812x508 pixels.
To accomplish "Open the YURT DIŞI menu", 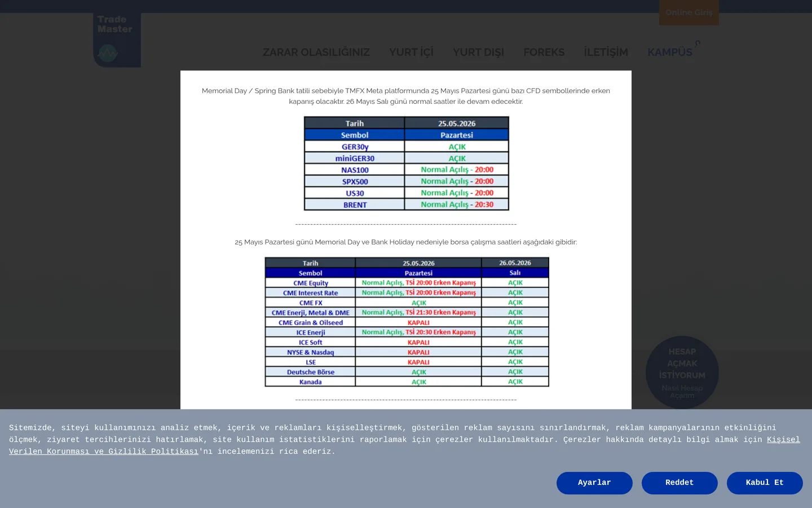I will tap(478, 52).
